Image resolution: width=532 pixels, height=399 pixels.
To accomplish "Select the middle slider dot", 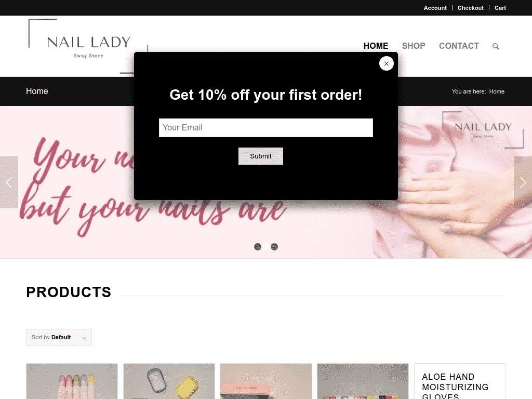I will click(x=266, y=247).
